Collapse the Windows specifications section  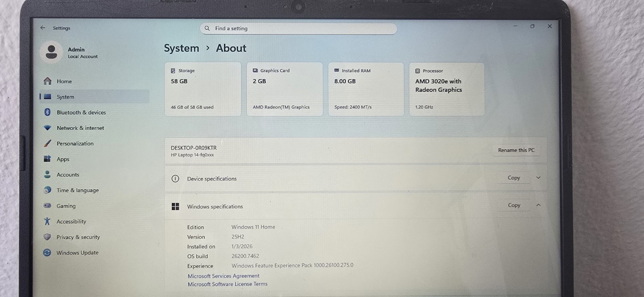point(538,205)
